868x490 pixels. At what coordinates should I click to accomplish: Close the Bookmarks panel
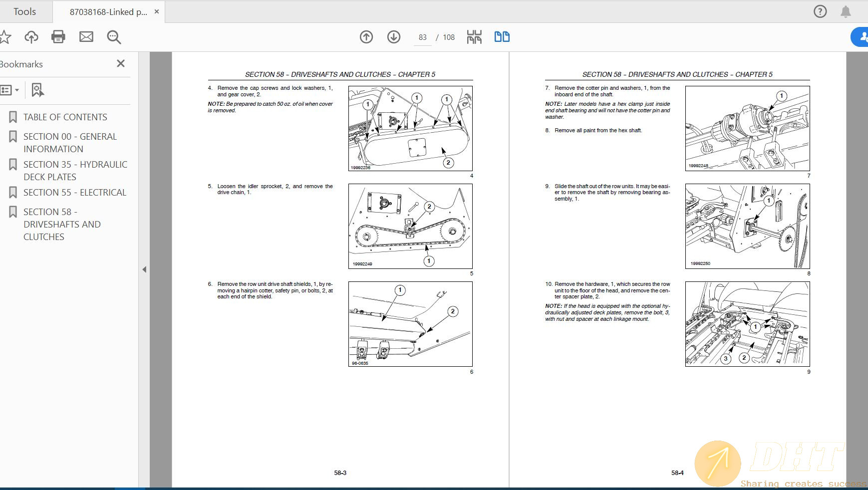(x=120, y=63)
